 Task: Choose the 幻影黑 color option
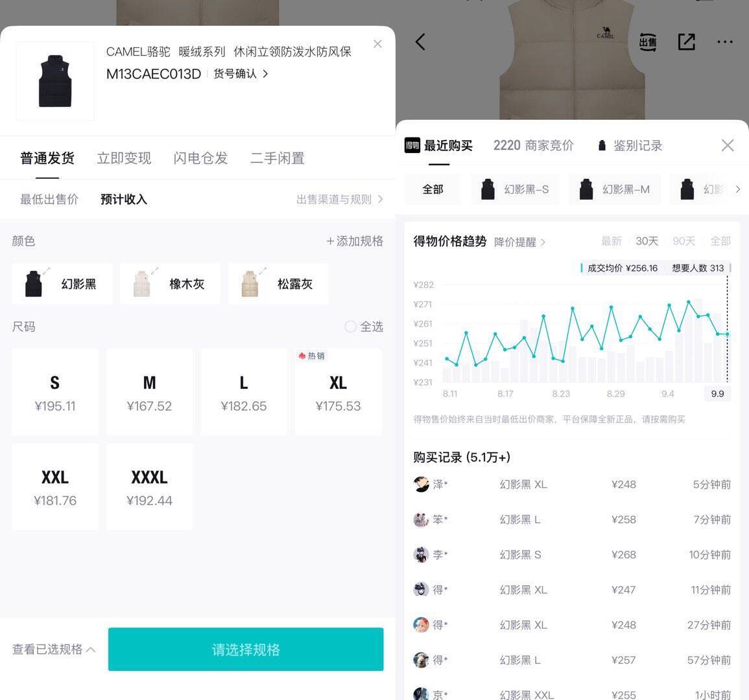coord(62,284)
